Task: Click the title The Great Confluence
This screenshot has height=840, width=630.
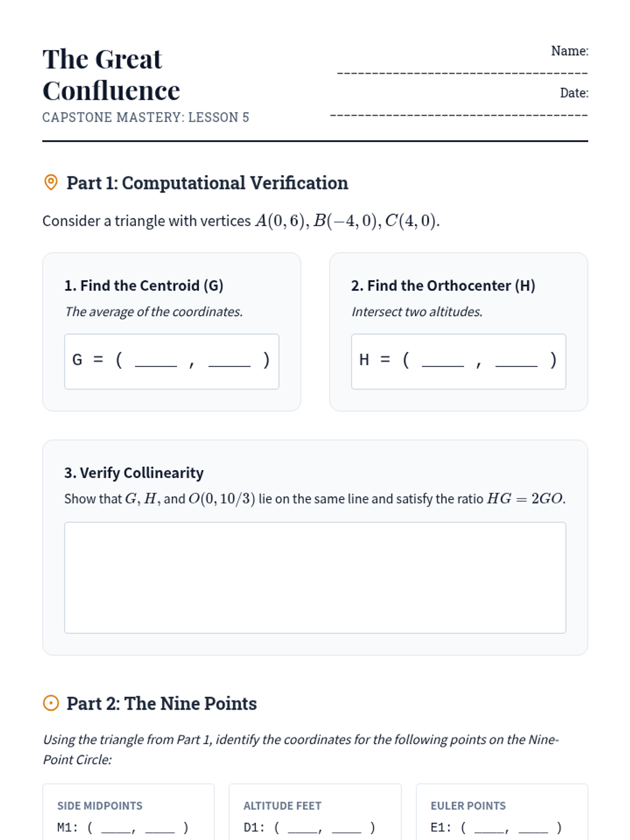Action: pos(111,75)
